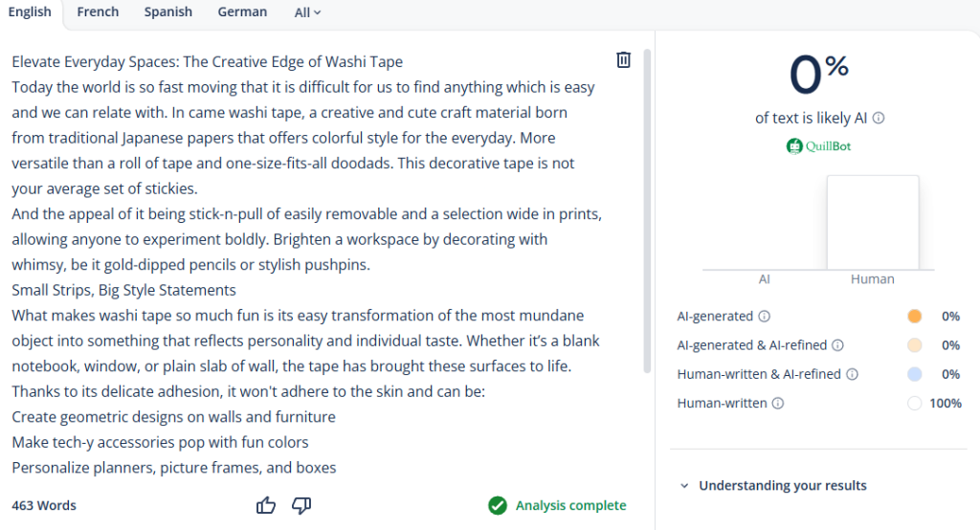
Task: Click info icon next to AI-generated
Action: tap(764, 317)
